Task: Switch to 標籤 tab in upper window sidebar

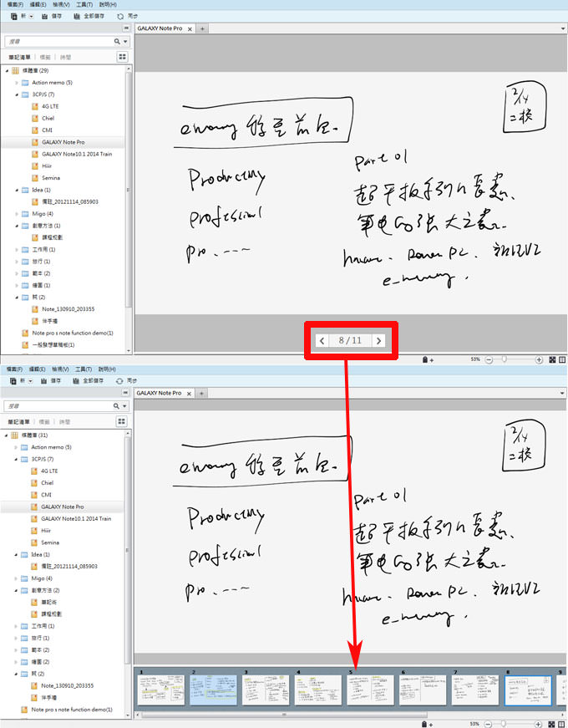Action: 44,57
